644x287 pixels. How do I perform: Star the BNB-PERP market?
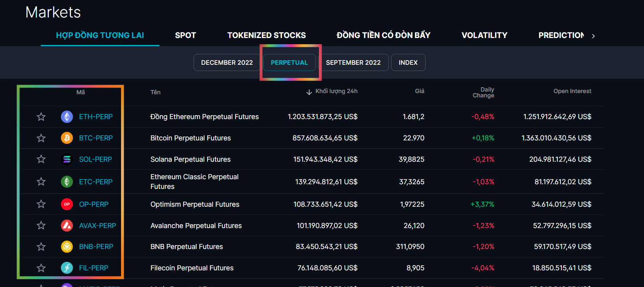pos(41,247)
